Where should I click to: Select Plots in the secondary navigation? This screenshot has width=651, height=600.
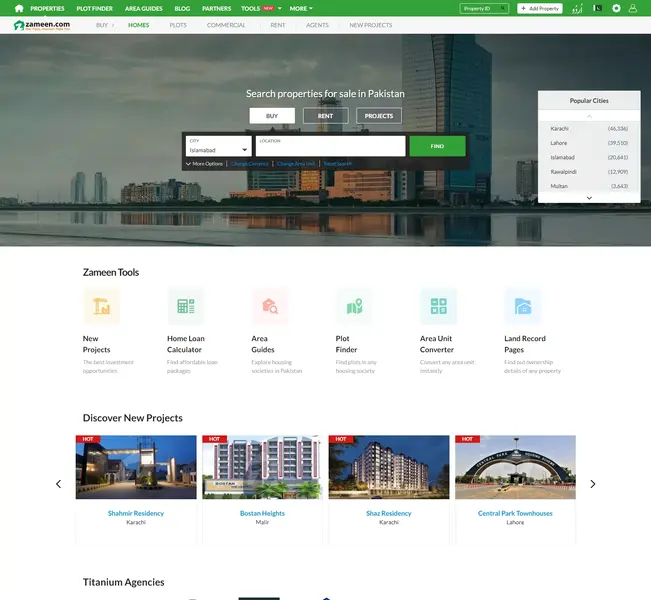178,25
